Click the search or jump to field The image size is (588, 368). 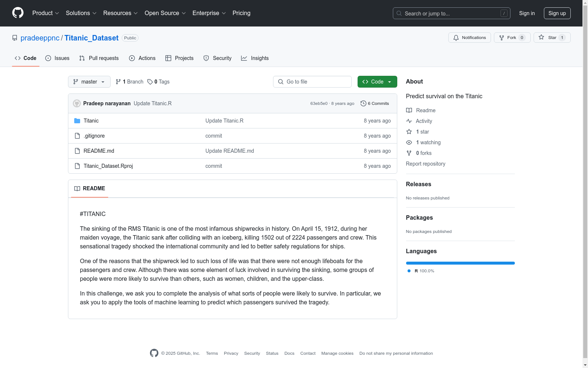click(x=452, y=13)
